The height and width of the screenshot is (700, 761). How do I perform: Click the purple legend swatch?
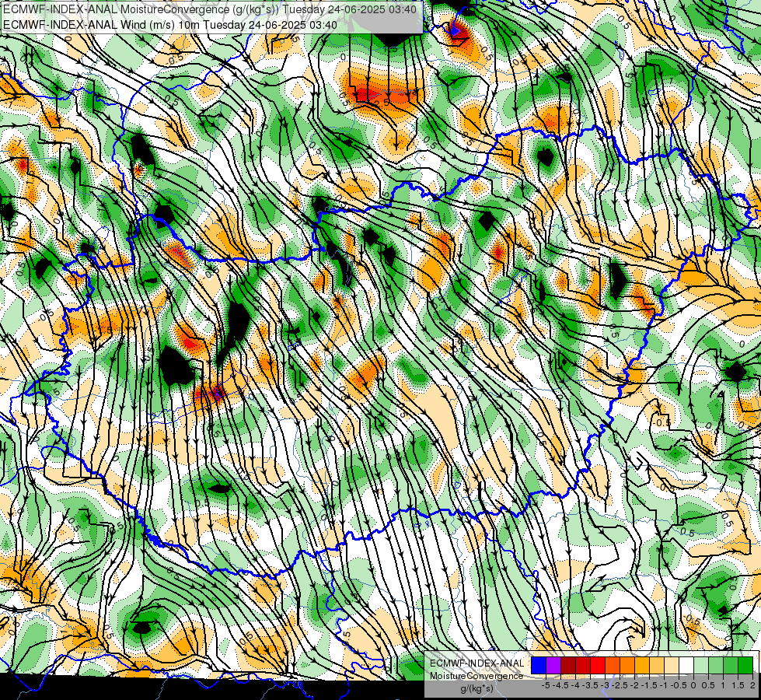(553, 665)
